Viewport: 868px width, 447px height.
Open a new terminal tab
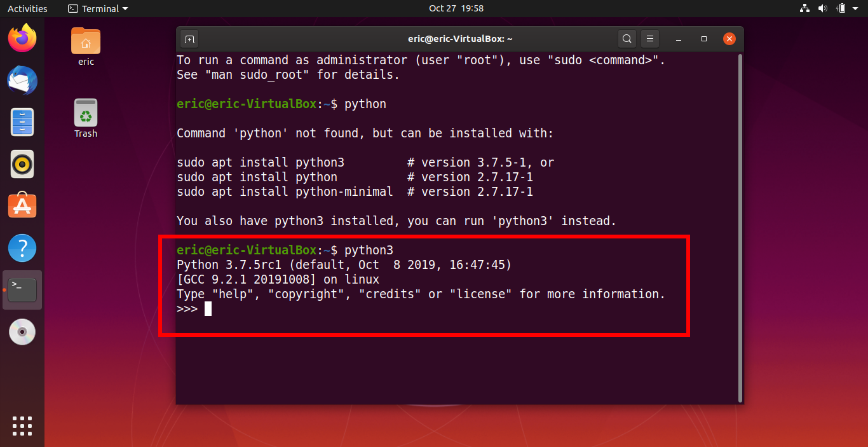(x=189, y=39)
